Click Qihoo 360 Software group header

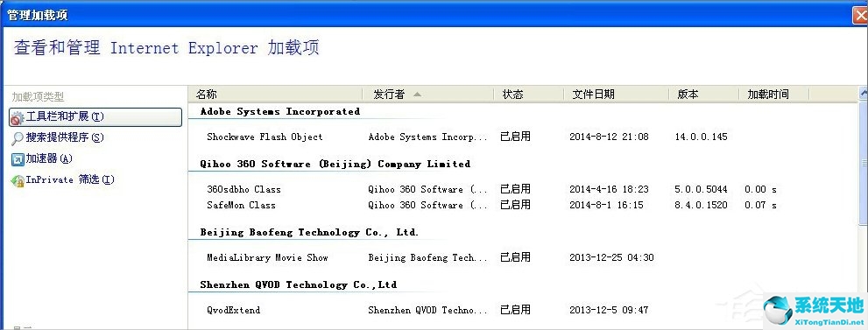pyautogui.click(x=335, y=164)
